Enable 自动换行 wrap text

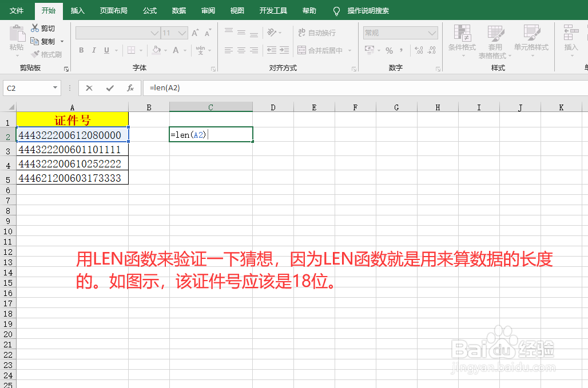tap(316, 33)
